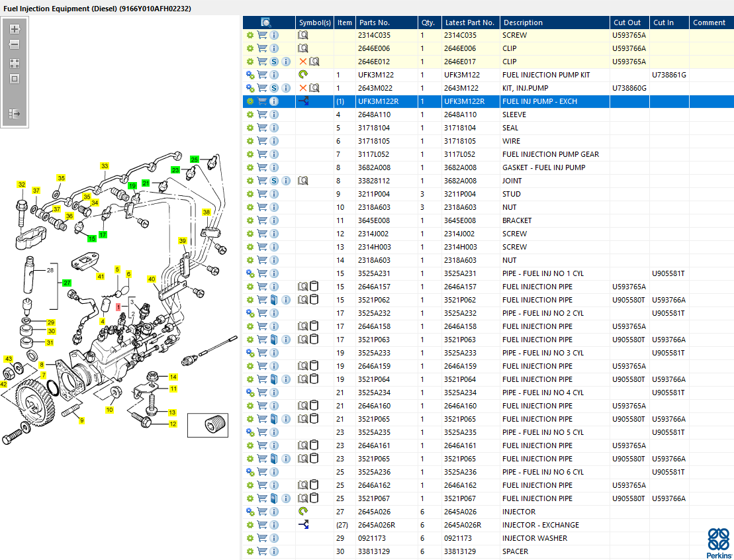The image size is (734, 560).
Task: Show info for 2646E006 CLIP
Action: tap(274, 48)
